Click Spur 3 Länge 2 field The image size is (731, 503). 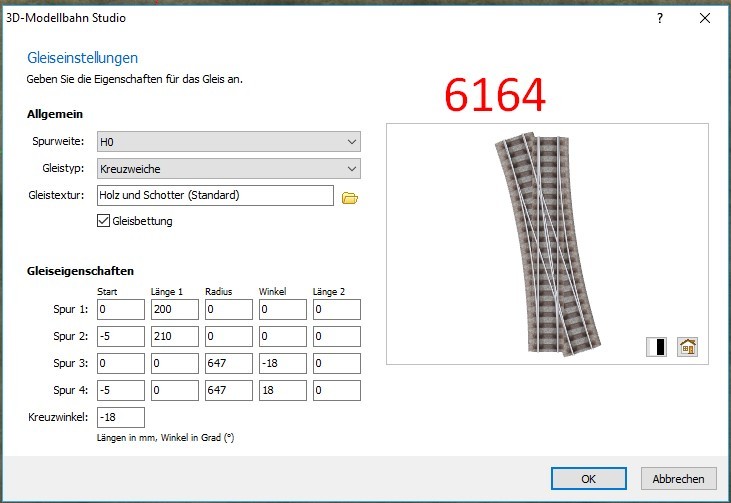coord(337,364)
